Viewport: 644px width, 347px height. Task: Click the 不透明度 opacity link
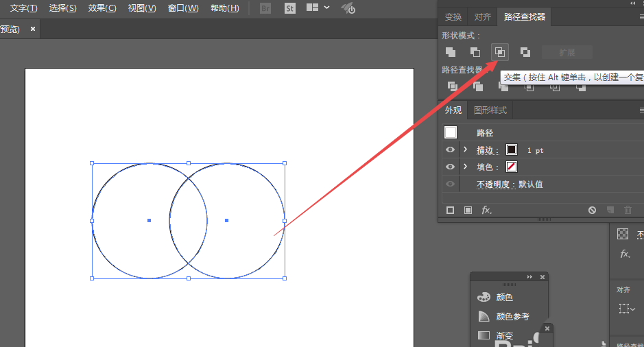pos(495,184)
